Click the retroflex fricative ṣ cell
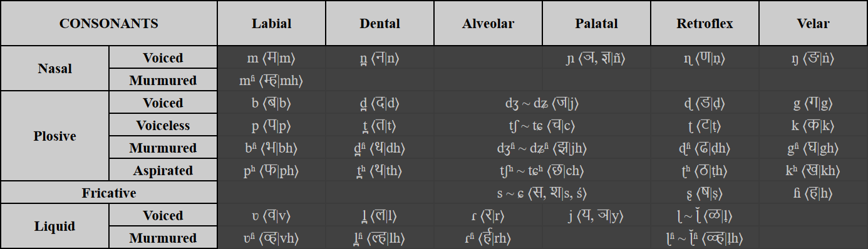 coord(705,193)
